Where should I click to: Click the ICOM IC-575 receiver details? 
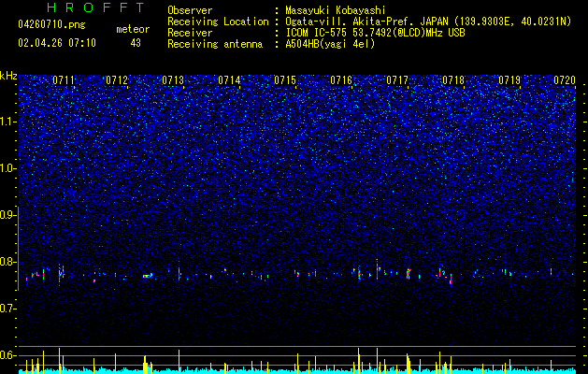[x=375, y=33]
